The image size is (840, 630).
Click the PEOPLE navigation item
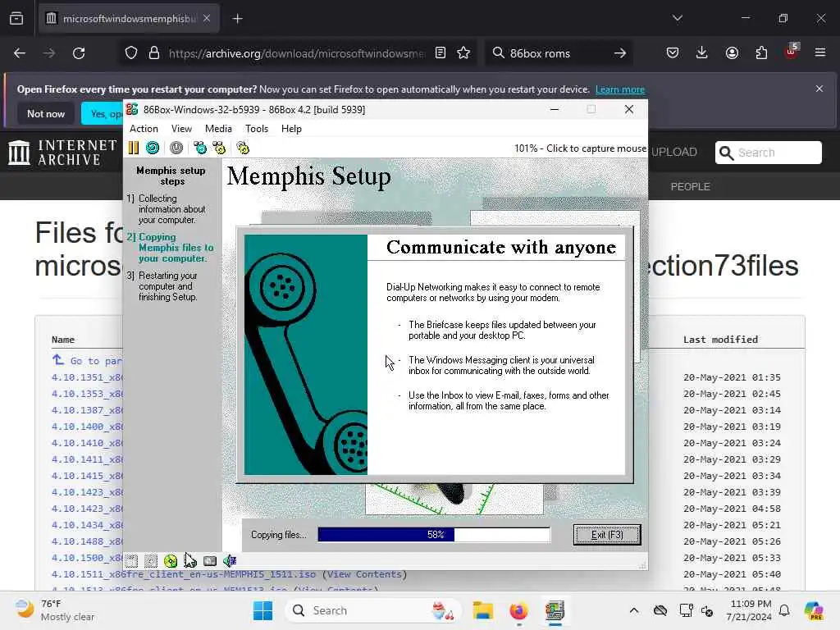(x=690, y=186)
